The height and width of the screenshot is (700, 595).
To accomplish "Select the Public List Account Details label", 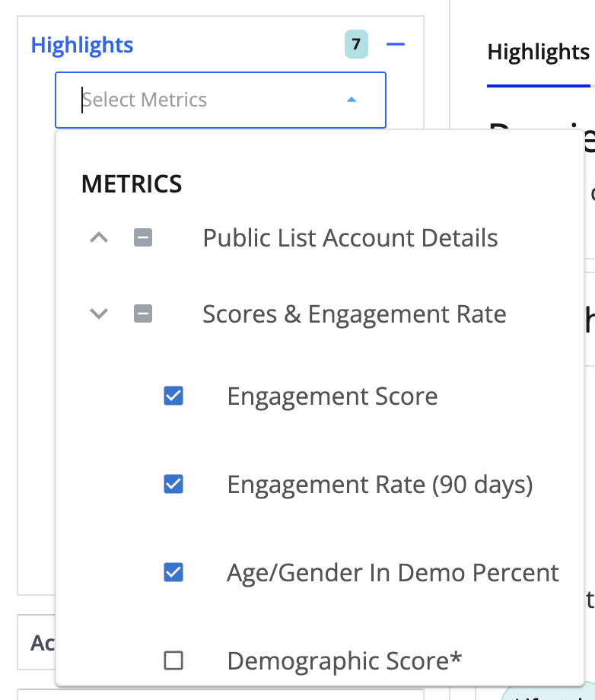I will tap(351, 238).
